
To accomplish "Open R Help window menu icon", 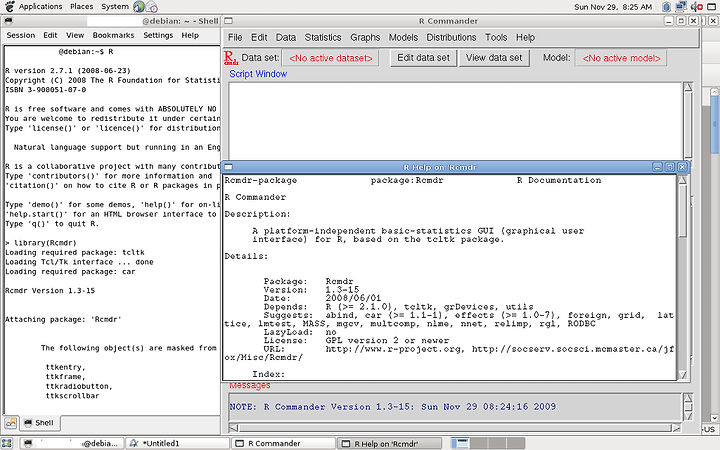I will click(x=228, y=167).
